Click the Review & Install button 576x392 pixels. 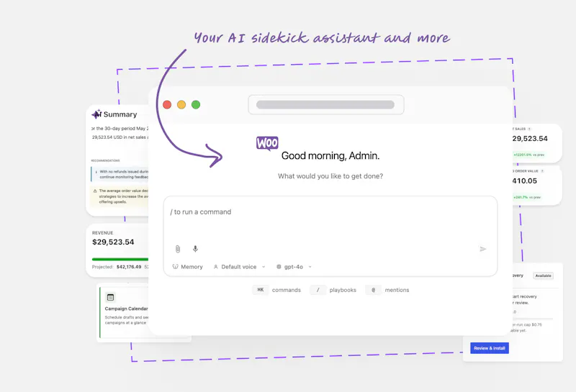point(490,348)
